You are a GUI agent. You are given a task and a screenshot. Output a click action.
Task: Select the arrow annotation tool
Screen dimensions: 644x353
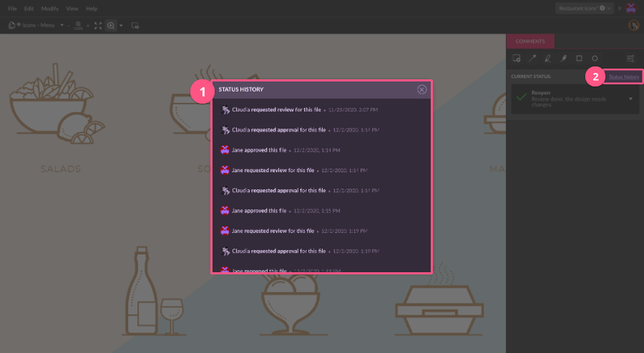click(x=532, y=58)
